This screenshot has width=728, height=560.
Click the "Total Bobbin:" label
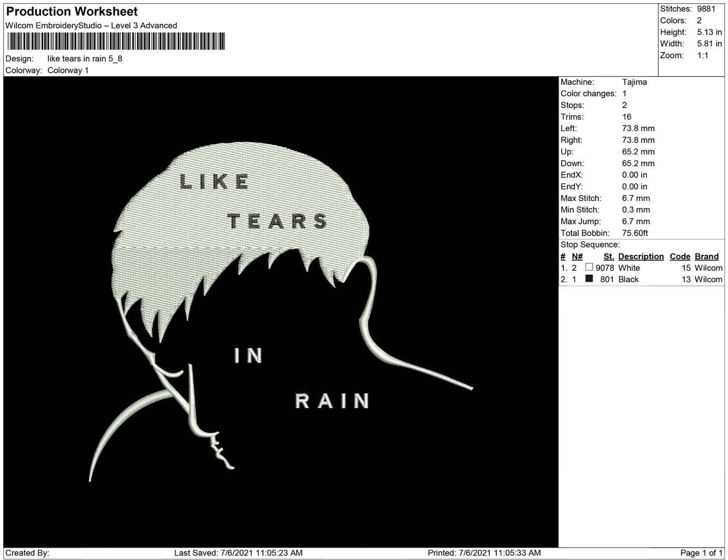point(585,233)
